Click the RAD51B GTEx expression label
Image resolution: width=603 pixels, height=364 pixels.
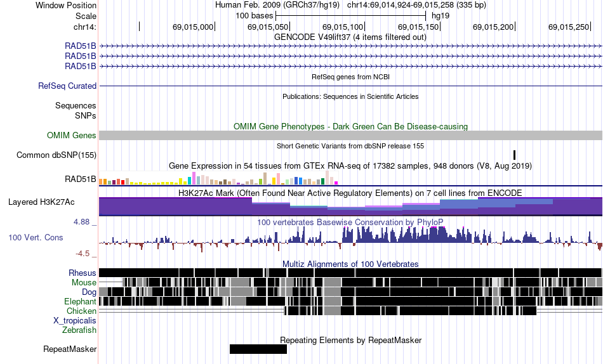coord(81,179)
